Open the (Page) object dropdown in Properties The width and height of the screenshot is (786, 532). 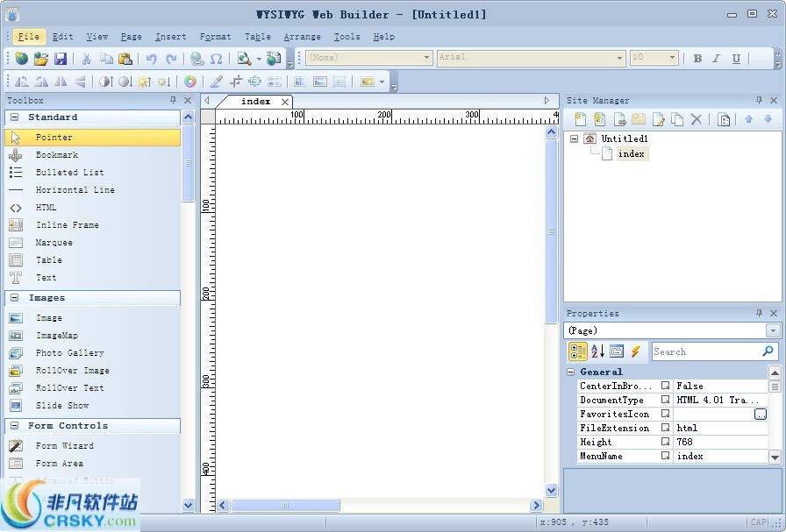[x=773, y=330]
